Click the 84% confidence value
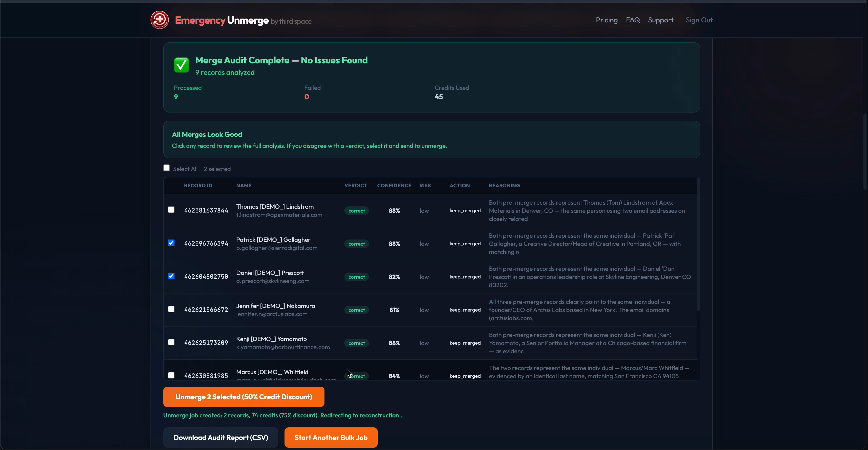868x450 pixels. [x=394, y=376]
